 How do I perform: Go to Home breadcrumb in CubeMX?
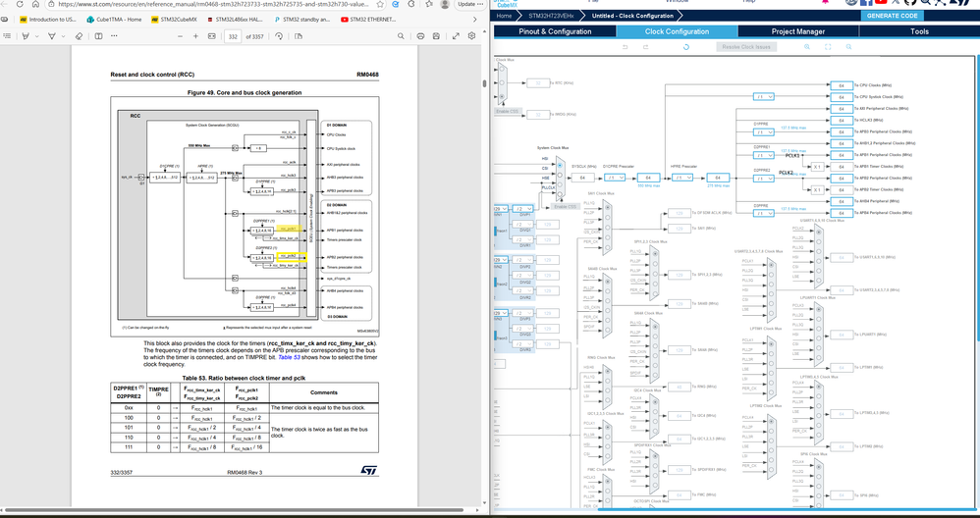click(505, 16)
